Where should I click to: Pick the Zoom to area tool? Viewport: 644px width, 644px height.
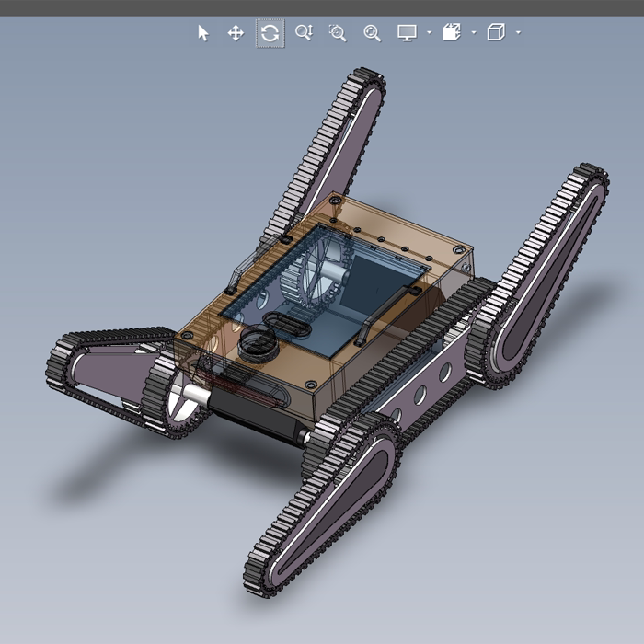pos(338,33)
